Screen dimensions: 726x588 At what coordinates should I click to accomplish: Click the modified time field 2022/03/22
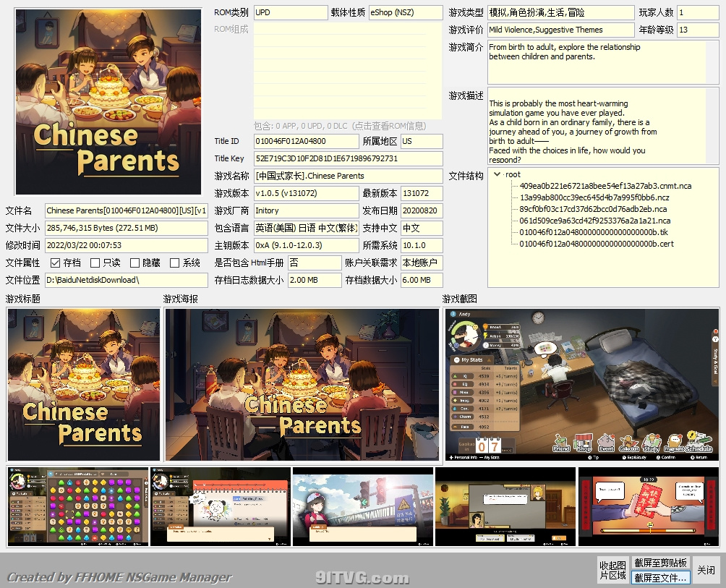[127, 245]
